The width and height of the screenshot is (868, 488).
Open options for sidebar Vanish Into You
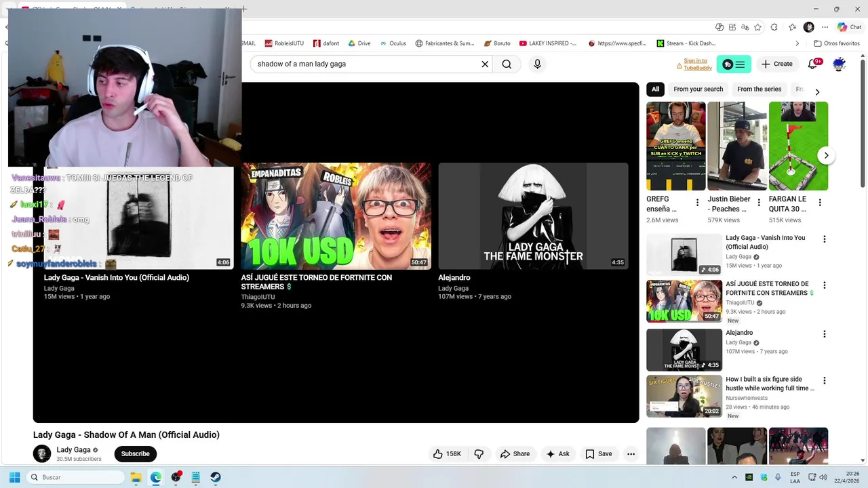tap(824, 239)
